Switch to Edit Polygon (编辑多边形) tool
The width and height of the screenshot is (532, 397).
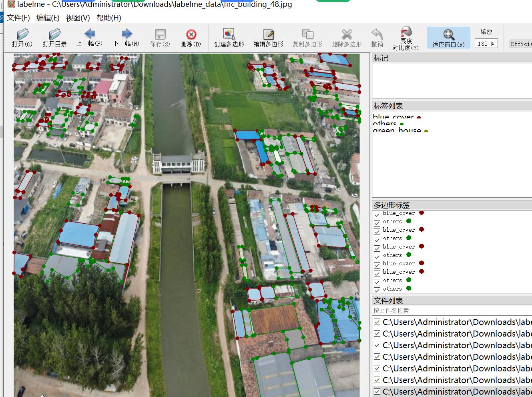pyautogui.click(x=268, y=38)
